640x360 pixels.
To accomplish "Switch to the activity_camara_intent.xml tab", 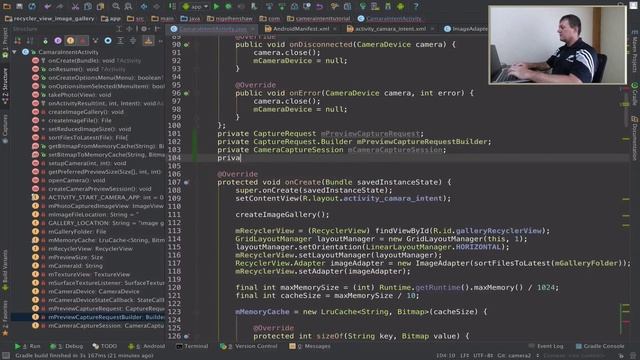I will pyautogui.click(x=390, y=29).
